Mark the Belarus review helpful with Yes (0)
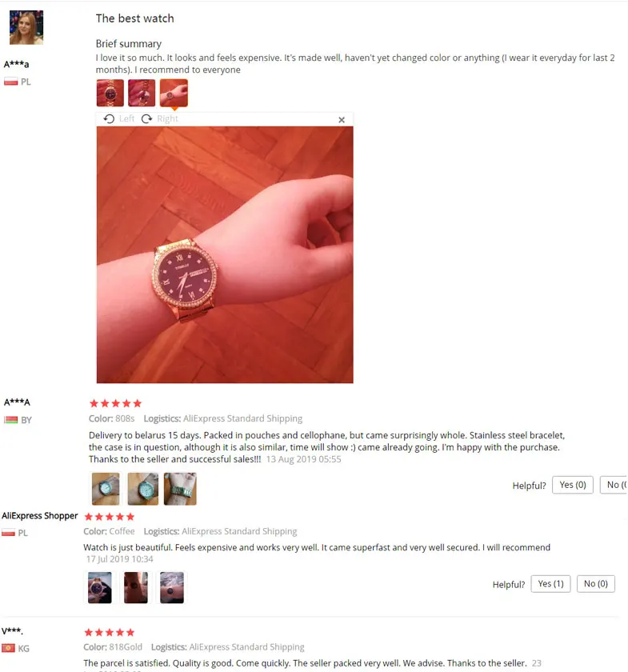 coord(573,485)
